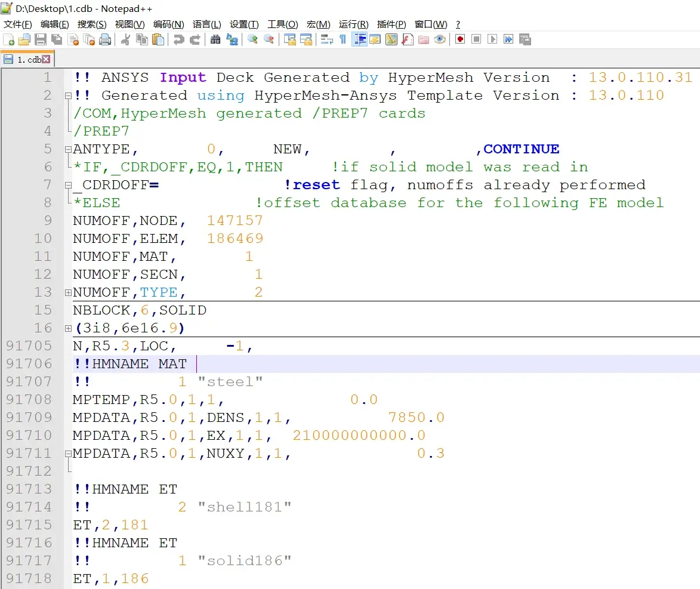Open Find with the binoculars icon

(215, 40)
